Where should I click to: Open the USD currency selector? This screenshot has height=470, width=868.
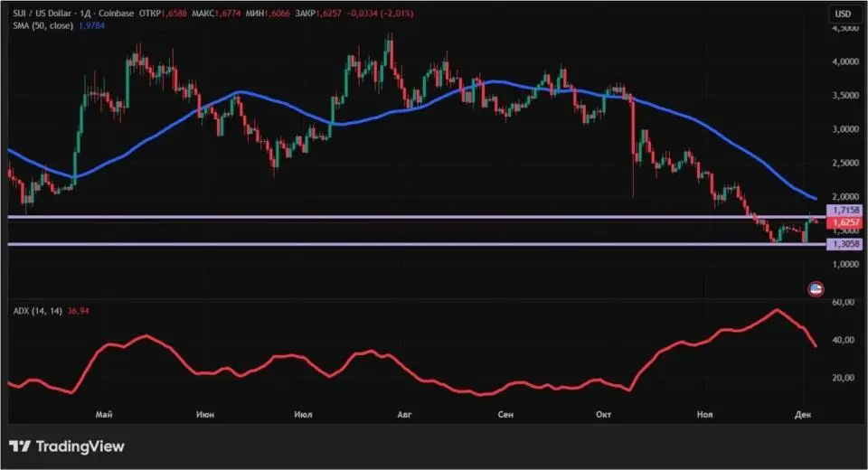842,14
